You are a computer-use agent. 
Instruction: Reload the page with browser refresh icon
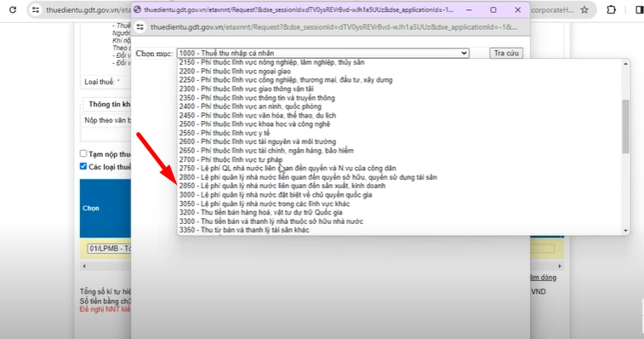click(13, 9)
